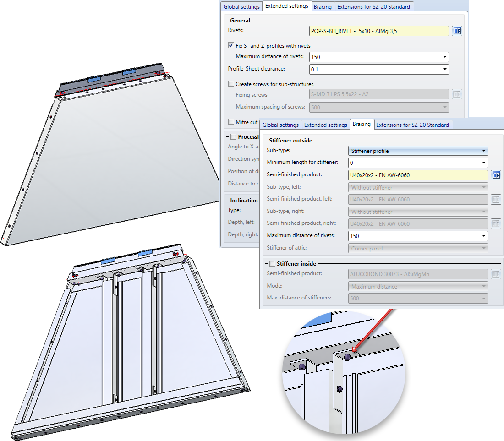This screenshot has height=441, width=504.
Task: Switch to Extended settings tab in front dialog
Action: (x=325, y=125)
